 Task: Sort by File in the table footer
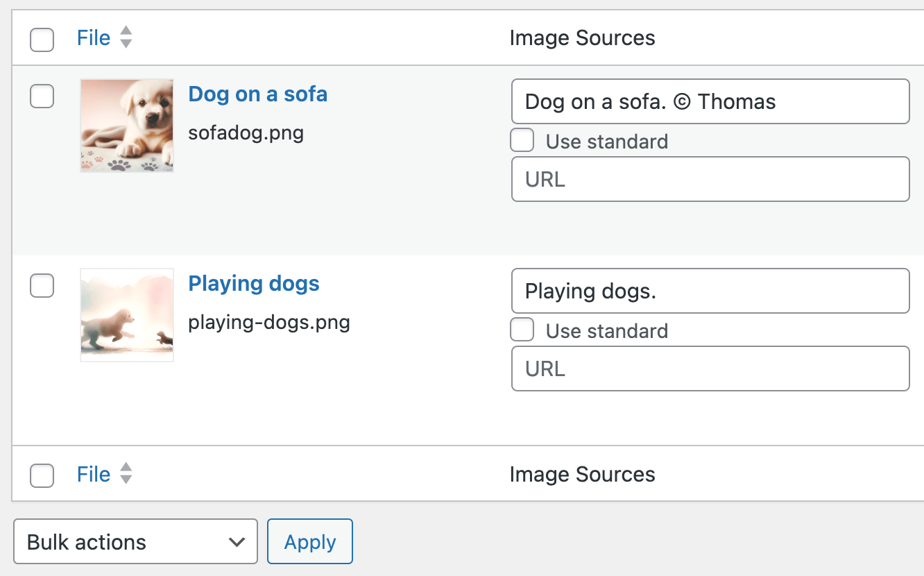tap(94, 475)
